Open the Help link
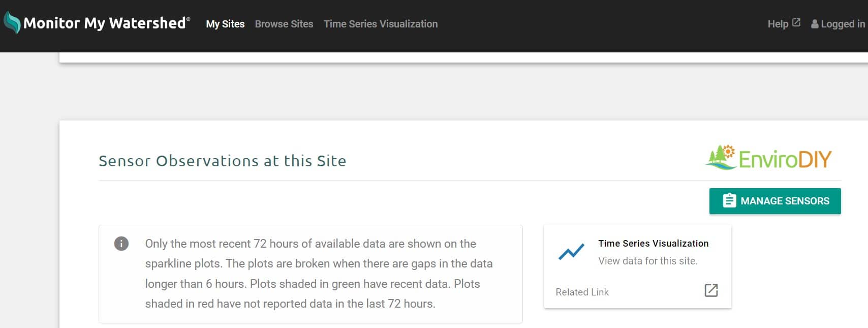This screenshot has height=328, width=868. 778,23
